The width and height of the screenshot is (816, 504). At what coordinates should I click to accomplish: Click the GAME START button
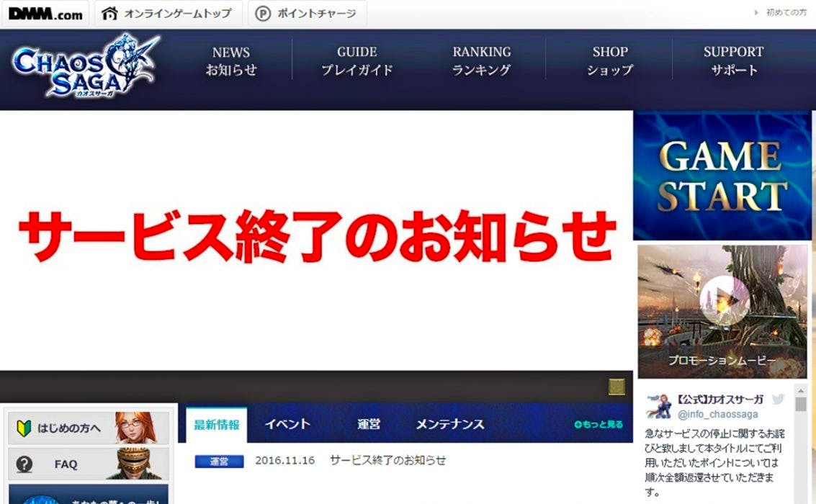(722, 175)
